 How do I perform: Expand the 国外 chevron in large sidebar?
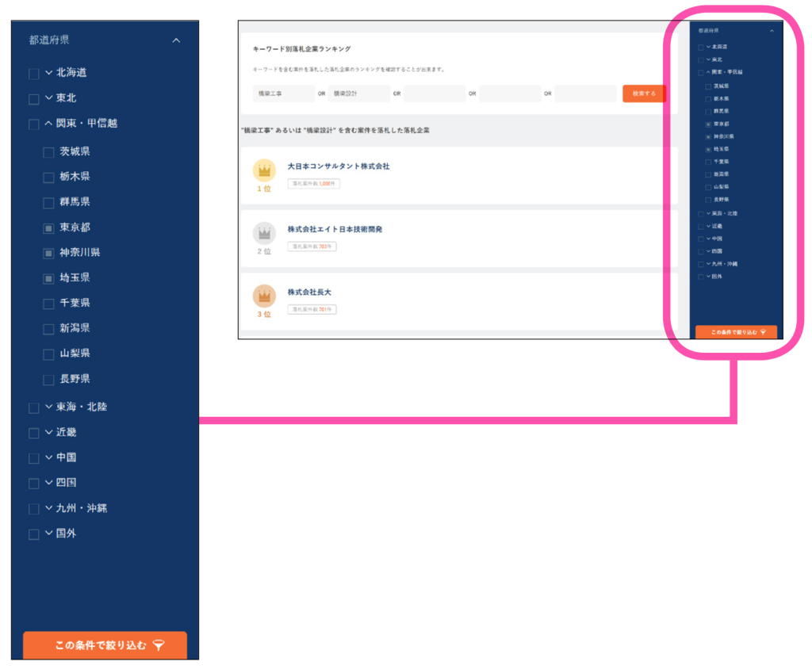48,533
